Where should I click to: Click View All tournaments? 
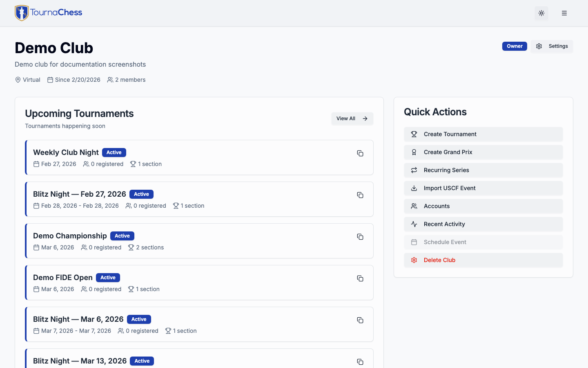[x=352, y=119]
